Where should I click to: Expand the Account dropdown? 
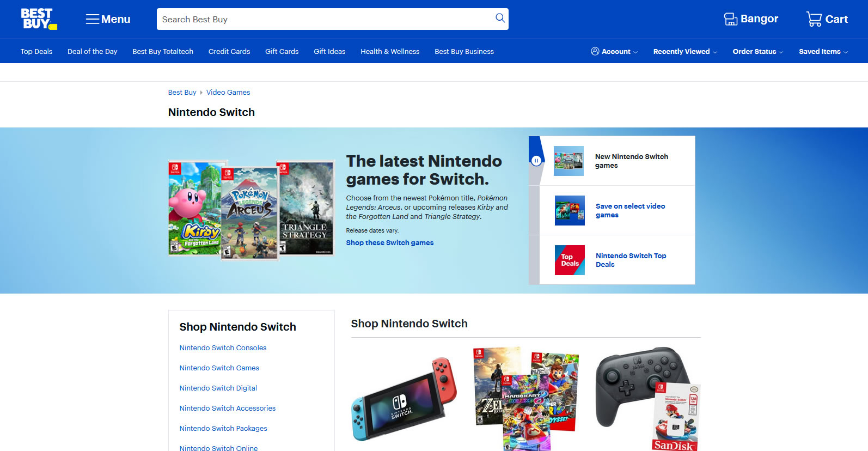[x=614, y=51]
